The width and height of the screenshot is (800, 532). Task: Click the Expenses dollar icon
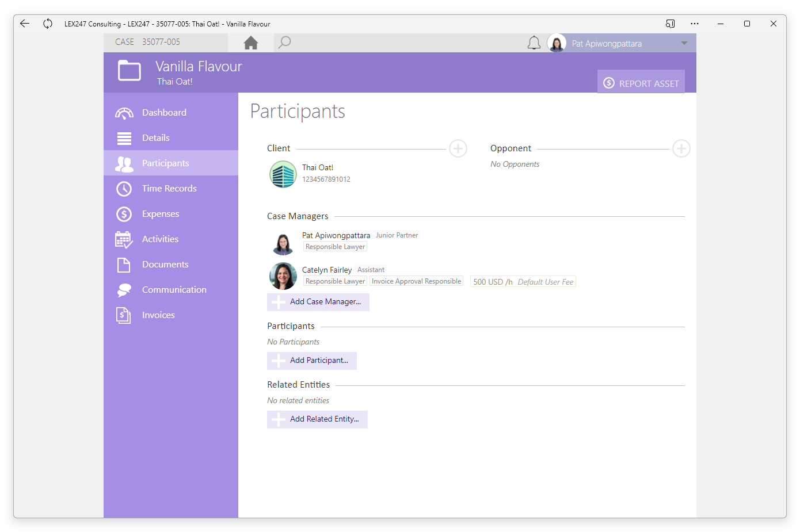124,214
